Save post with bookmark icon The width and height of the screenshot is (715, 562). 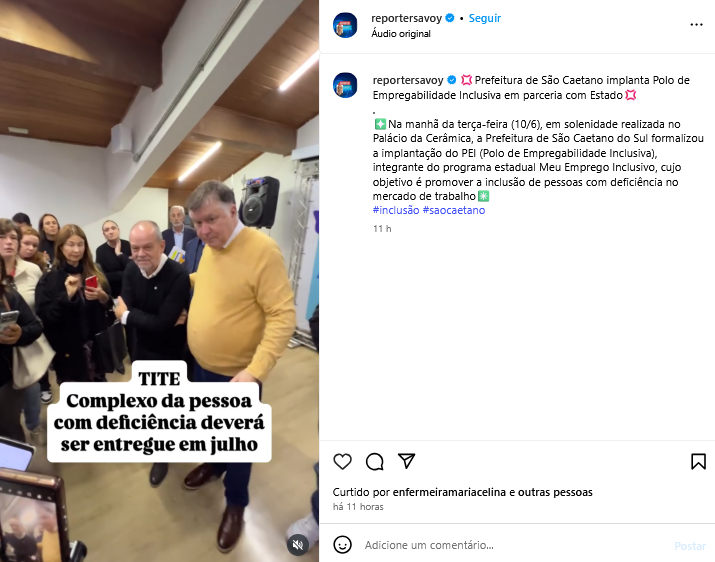click(698, 461)
